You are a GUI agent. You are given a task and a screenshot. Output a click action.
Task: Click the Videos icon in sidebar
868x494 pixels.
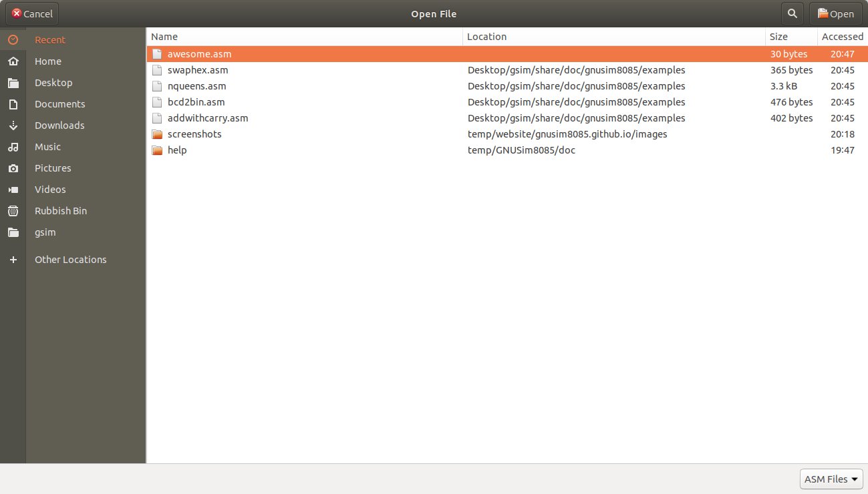click(x=13, y=189)
